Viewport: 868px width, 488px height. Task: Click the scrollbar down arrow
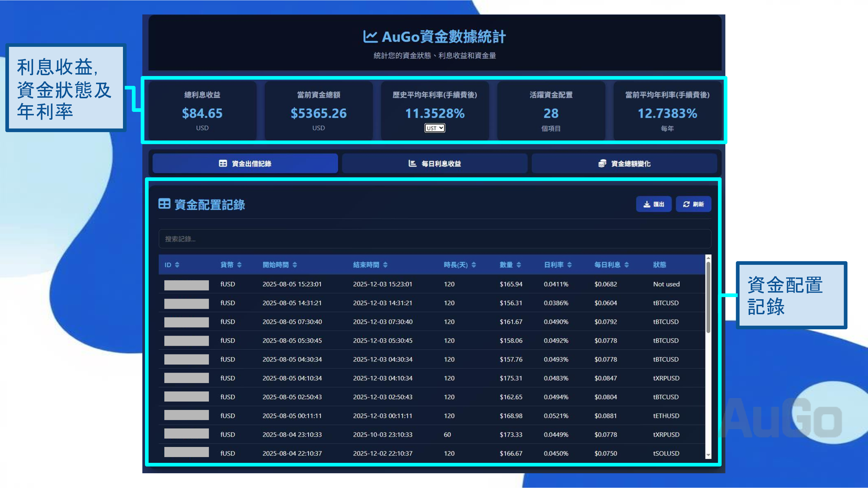[708, 455]
